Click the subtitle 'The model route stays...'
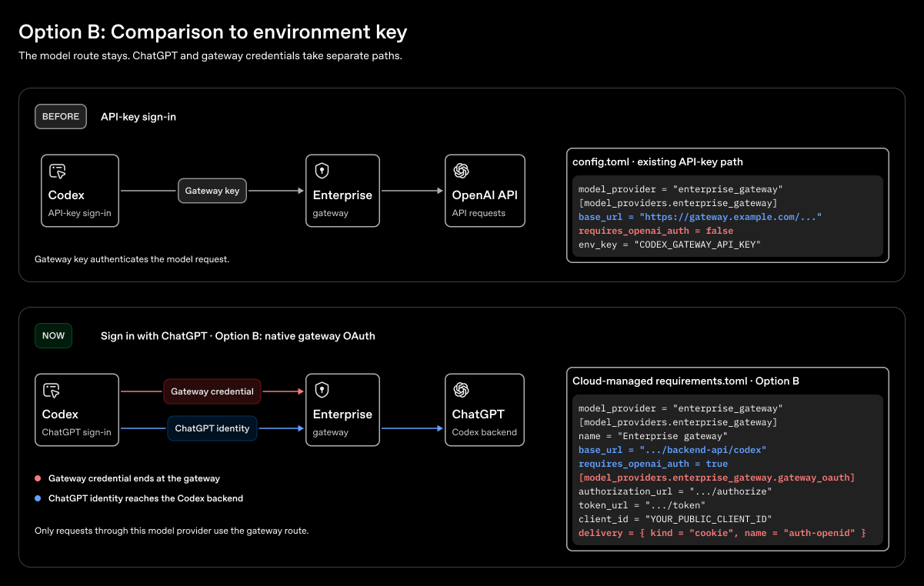The width and height of the screenshot is (924, 586). pyautogui.click(x=210, y=56)
